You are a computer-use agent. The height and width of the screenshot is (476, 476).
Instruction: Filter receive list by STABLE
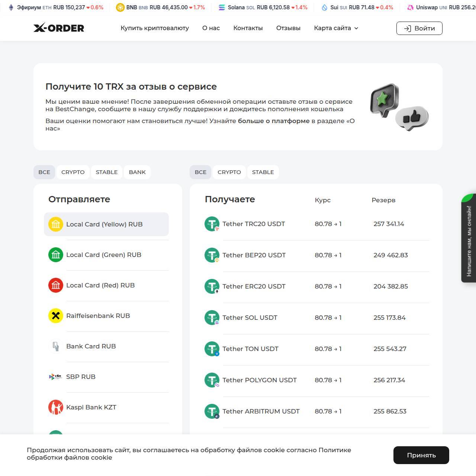pyautogui.click(x=263, y=172)
